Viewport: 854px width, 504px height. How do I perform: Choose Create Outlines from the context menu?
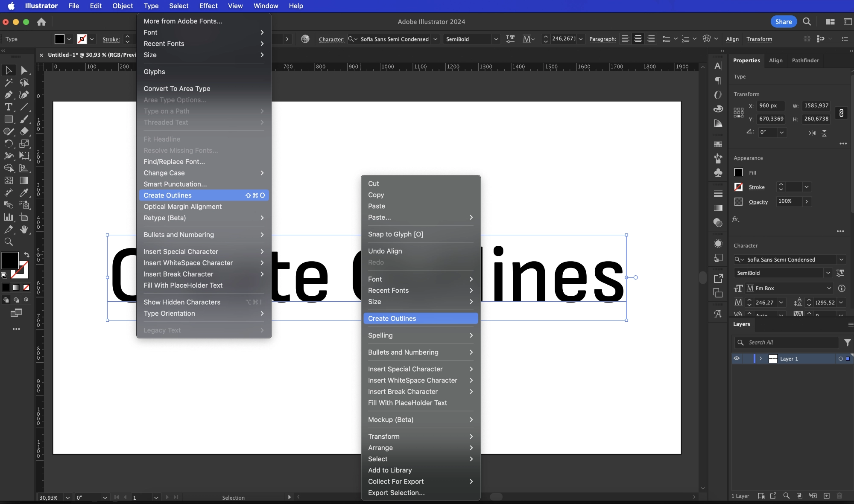click(392, 318)
